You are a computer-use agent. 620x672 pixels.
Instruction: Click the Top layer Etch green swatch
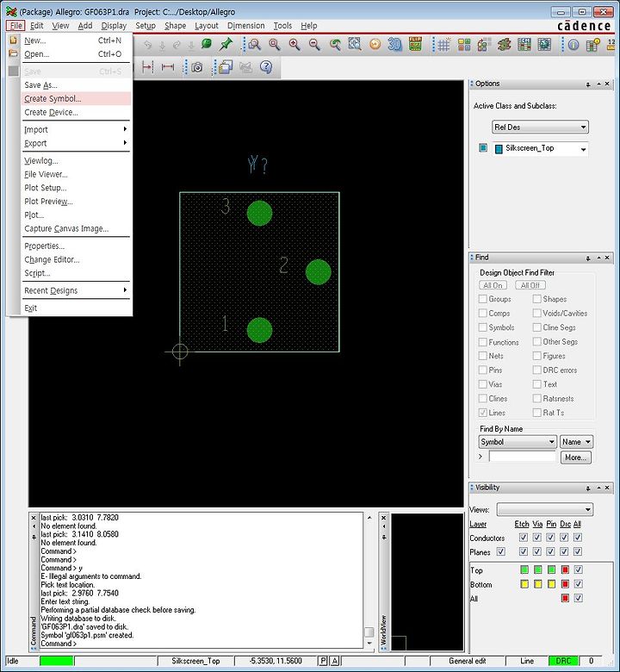[524, 569]
